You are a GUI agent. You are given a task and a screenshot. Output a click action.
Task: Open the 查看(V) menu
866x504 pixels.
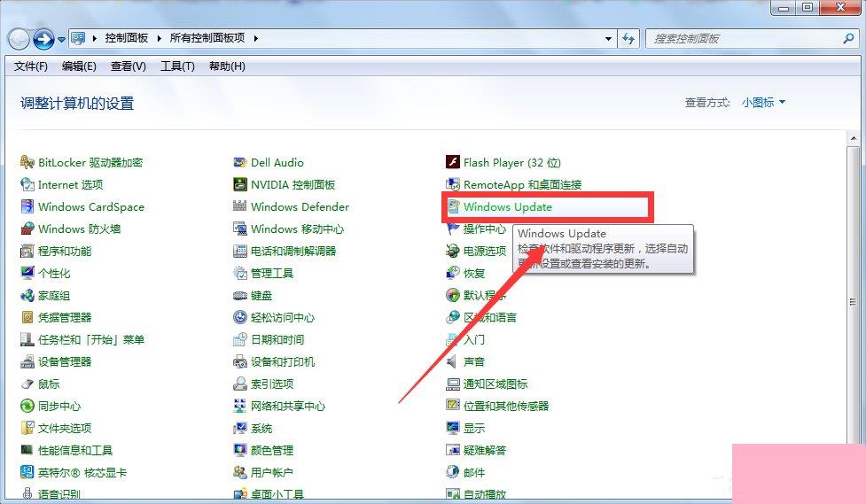click(x=129, y=66)
